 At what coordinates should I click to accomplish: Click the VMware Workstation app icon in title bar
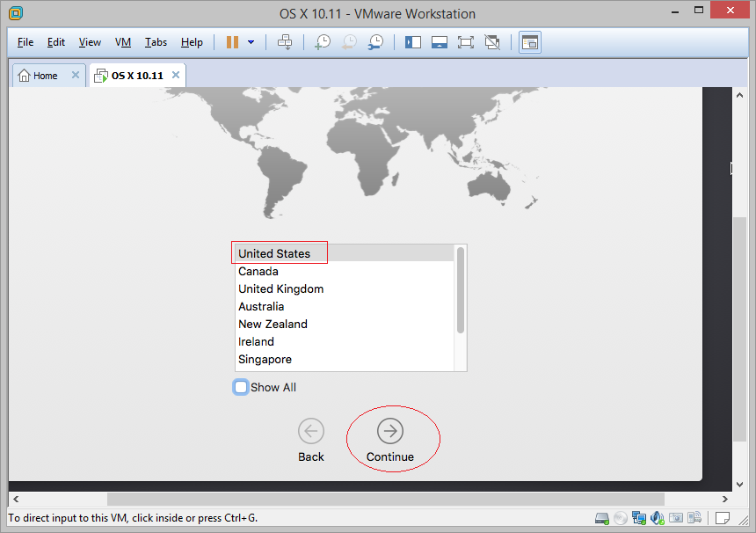pyautogui.click(x=16, y=13)
